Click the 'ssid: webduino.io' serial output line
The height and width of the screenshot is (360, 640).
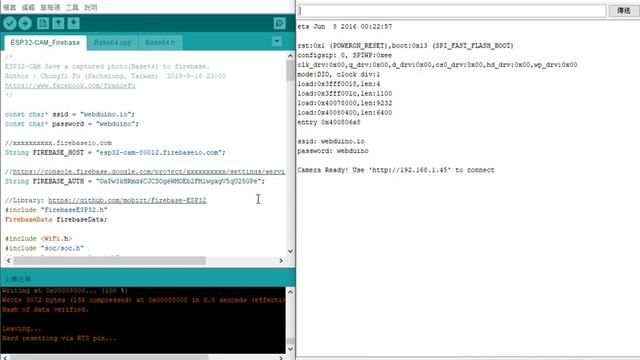331,141
